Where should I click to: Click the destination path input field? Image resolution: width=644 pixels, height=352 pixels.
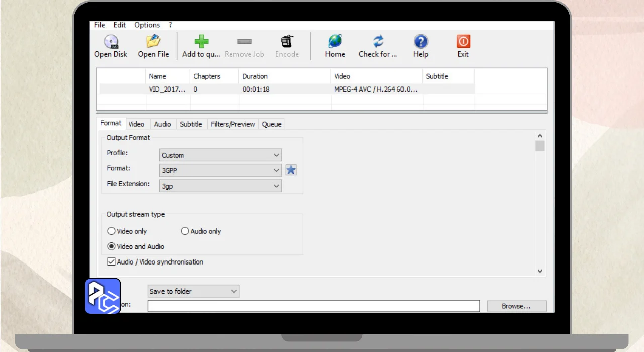tap(313, 306)
